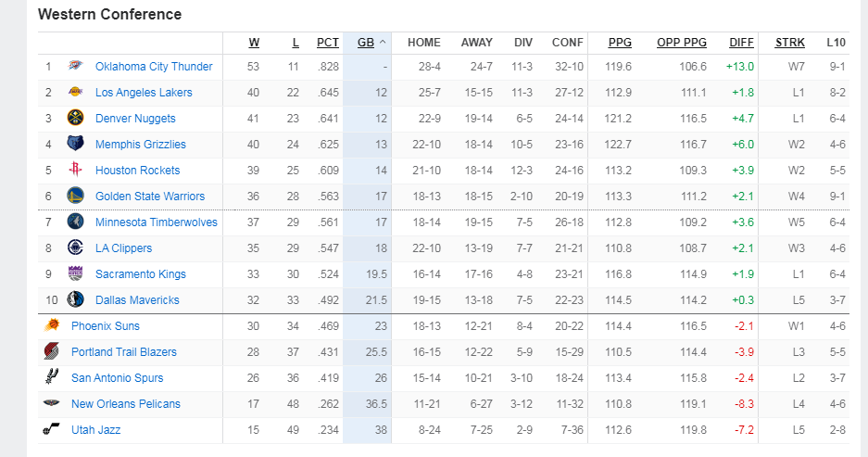Click the San Antonio Spurs logo
The width and height of the screenshot is (868, 457).
pyautogui.click(x=52, y=377)
